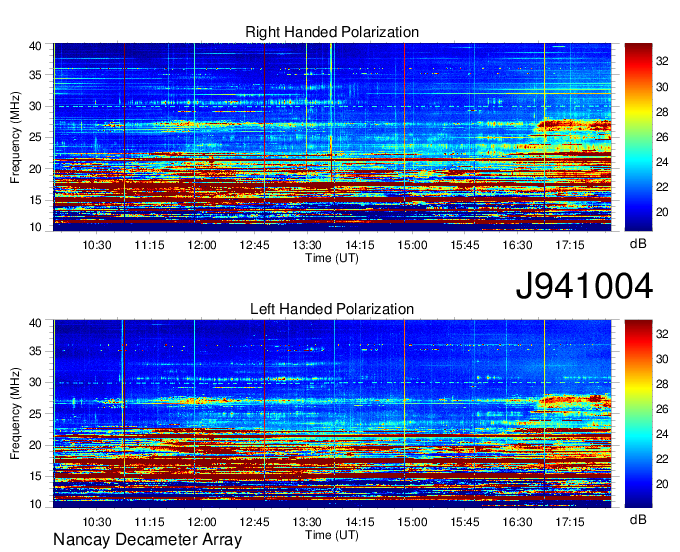This screenshot has height=552, width=680.
Task: Click the 16:30 time tick of left-handed plot
Action: coord(517,522)
